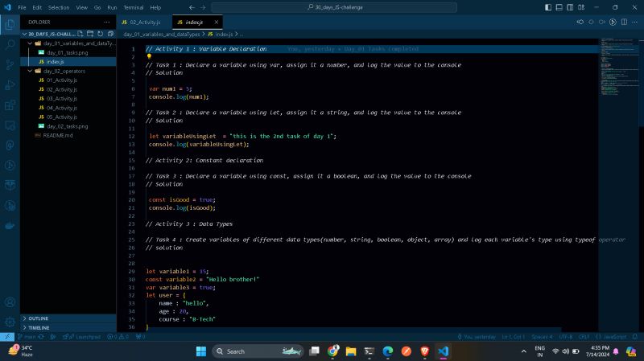Open the editor More Actions ellipsis
Screen dimensions: 644x361
coord(634,23)
